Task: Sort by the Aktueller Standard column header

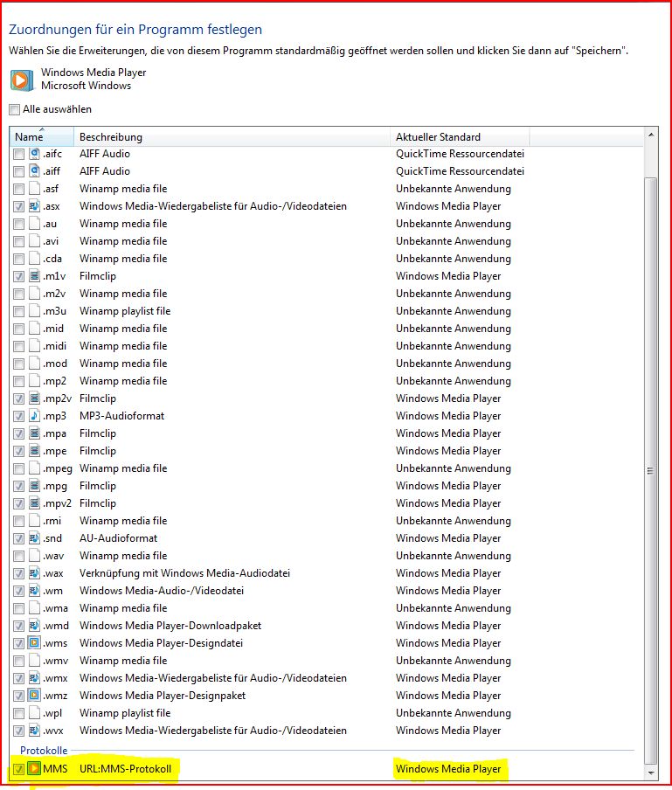Action: click(x=460, y=136)
